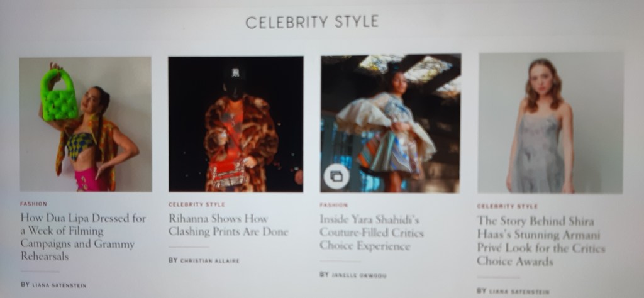Click the Celebrity Style section heading
Image resolution: width=644 pixels, height=298 pixels.
312,22
